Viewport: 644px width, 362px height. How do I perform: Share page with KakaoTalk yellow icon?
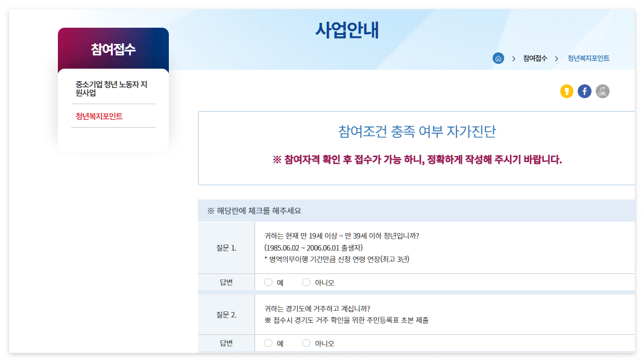pos(567,91)
